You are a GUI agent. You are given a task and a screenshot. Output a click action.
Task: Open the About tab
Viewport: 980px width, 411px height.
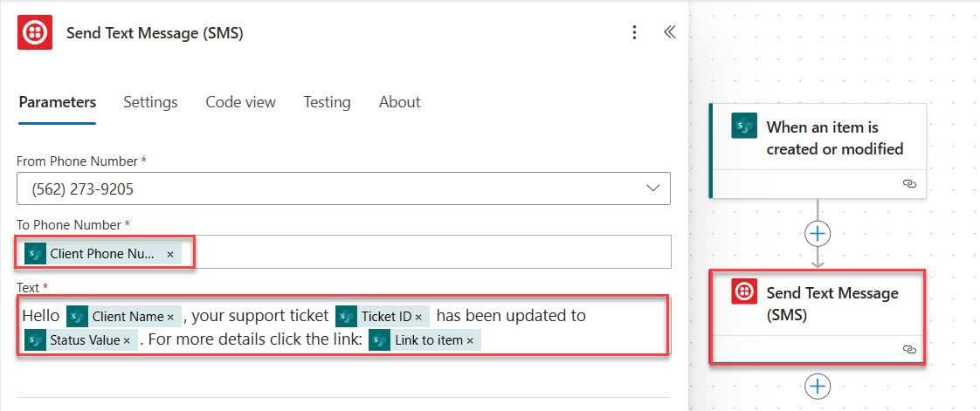(399, 102)
